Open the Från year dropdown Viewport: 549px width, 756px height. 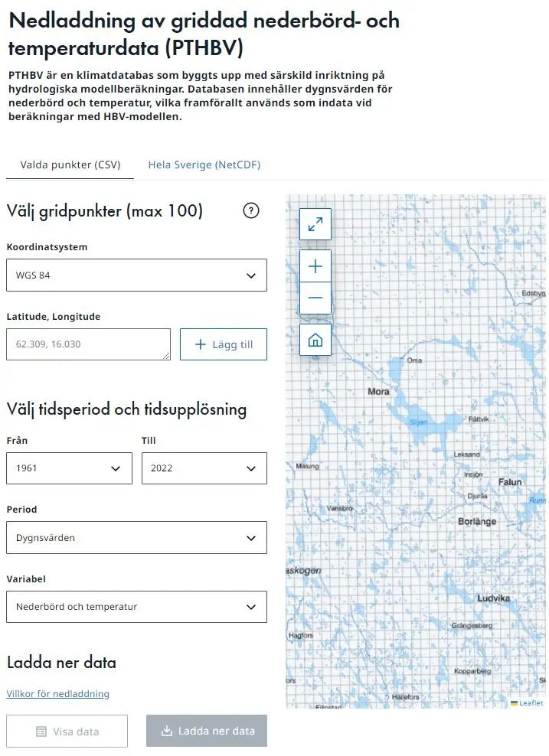point(69,468)
